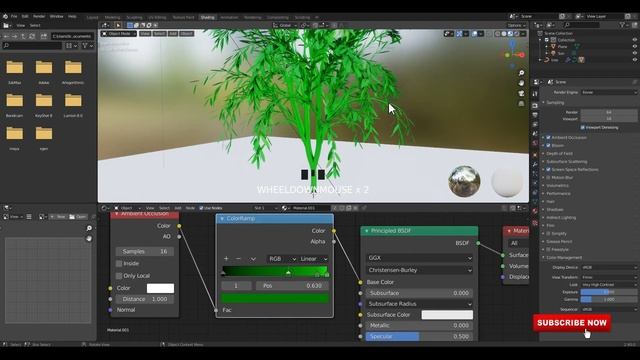Click the file path field in file browser
The width and height of the screenshot is (640, 360).
pyautogui.click(x=72, y=36)
